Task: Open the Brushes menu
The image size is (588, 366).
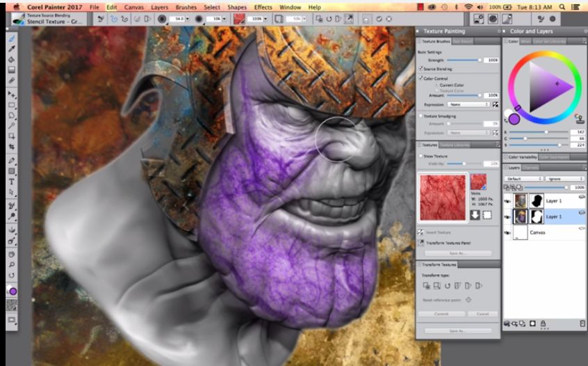Action: [x=186, y=7]
